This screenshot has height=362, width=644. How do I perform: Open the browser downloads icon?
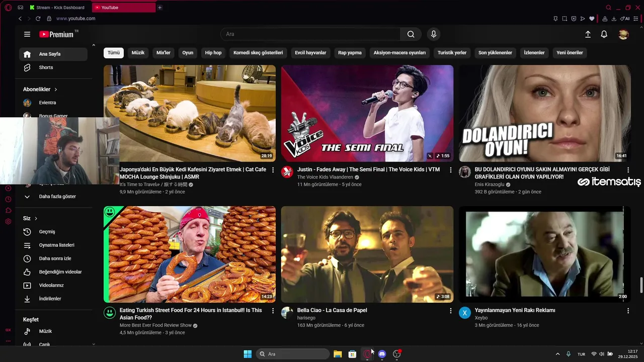[x=614, y=19]
